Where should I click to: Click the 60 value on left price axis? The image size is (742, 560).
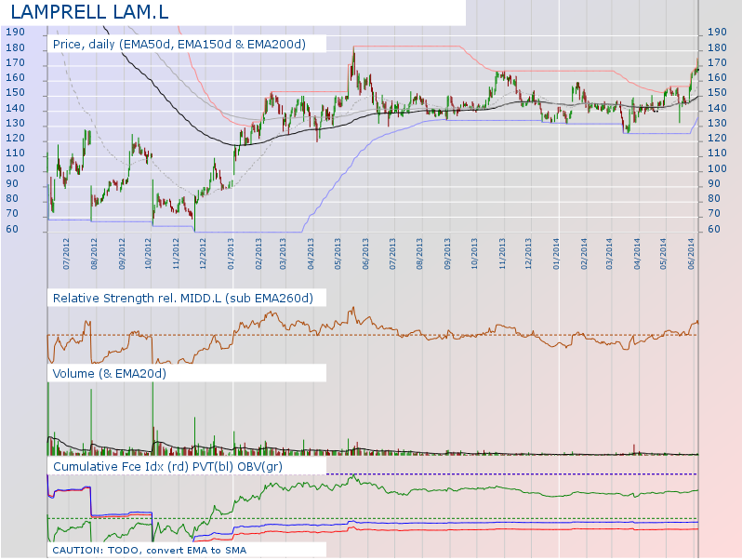pyautogui.click(x=12, y=229)
